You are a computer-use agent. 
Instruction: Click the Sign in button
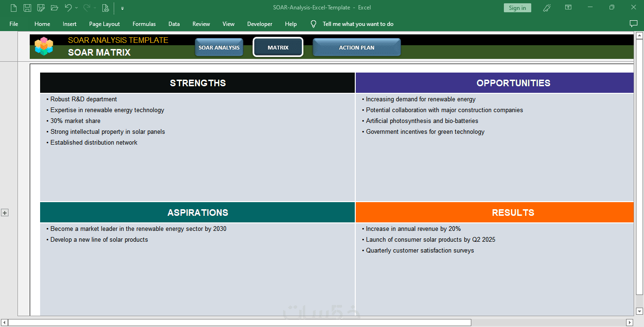518,8
